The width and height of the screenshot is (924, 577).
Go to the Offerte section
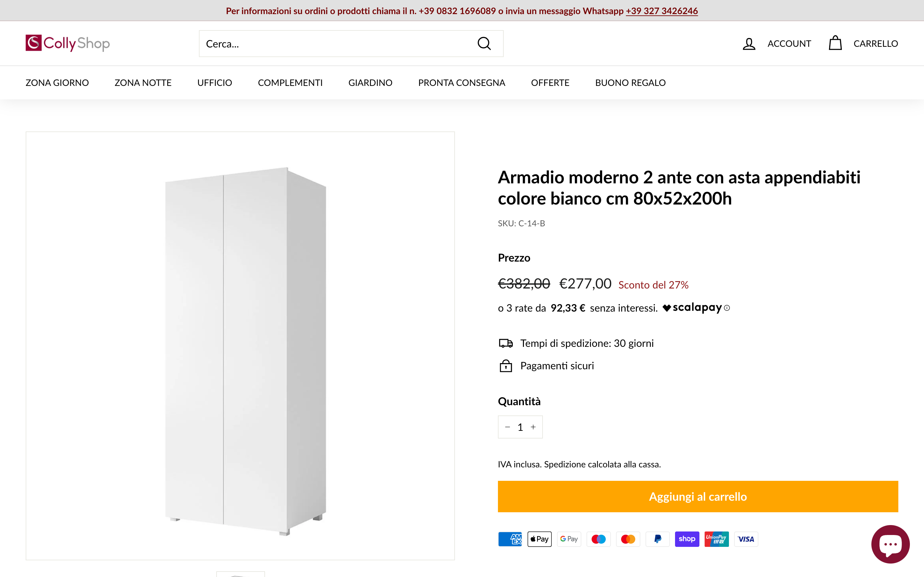pos(550,83)
